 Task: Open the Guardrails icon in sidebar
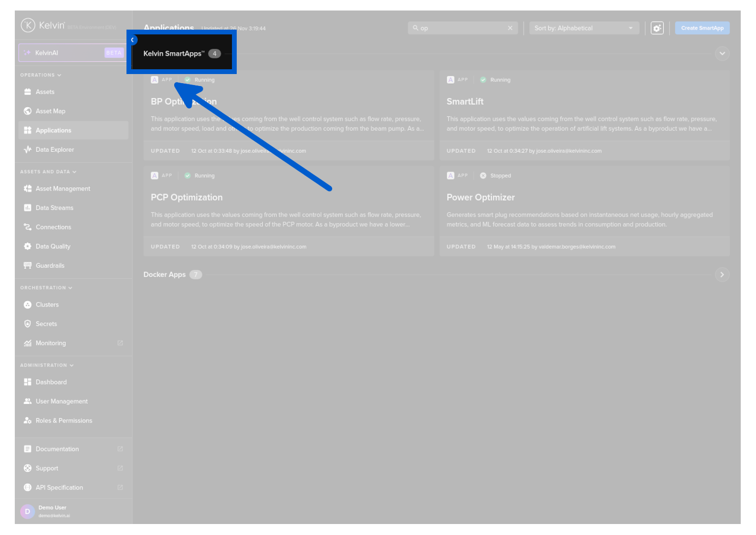coord(28,266)
